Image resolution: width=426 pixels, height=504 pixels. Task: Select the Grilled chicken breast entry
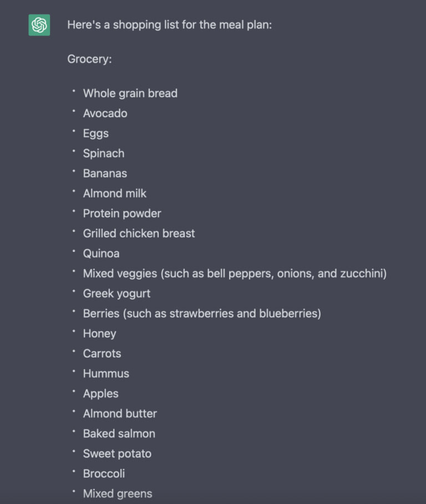139,233
